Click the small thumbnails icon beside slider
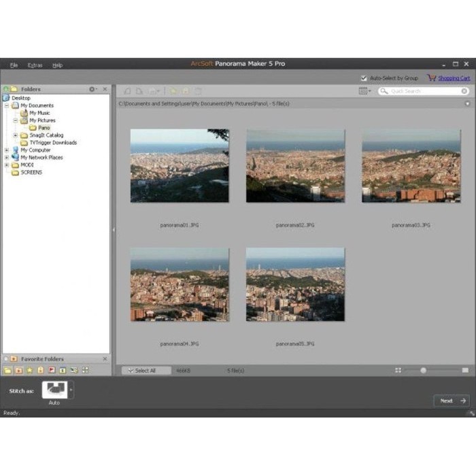476x476 pixels. [398, 371]
